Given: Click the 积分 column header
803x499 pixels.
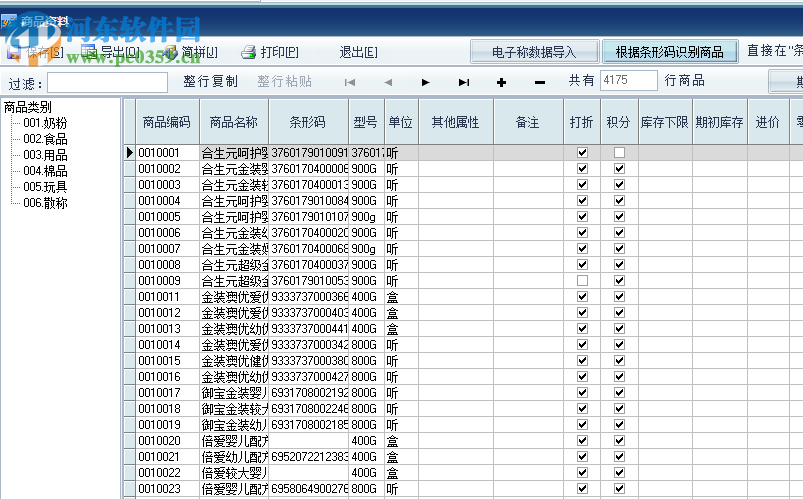Looking at the screenshot, I should coord(619,122).
